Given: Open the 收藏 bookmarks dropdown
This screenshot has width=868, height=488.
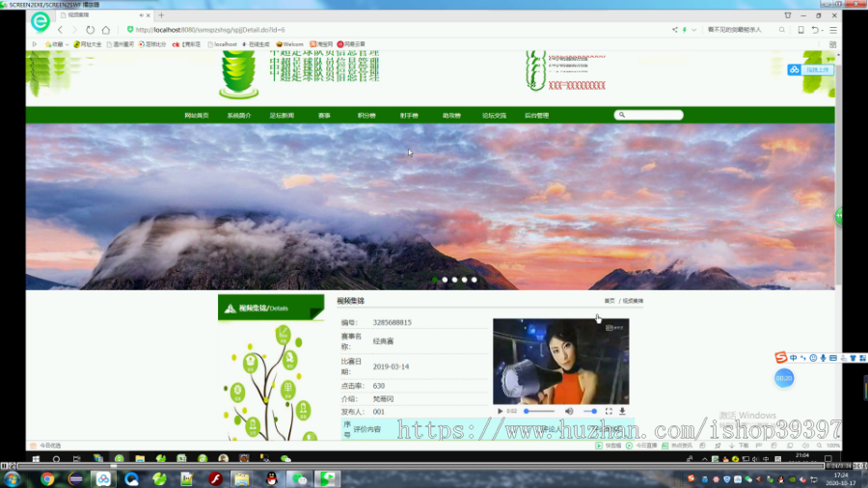Looking at the screenshot, I should [57, 44].
